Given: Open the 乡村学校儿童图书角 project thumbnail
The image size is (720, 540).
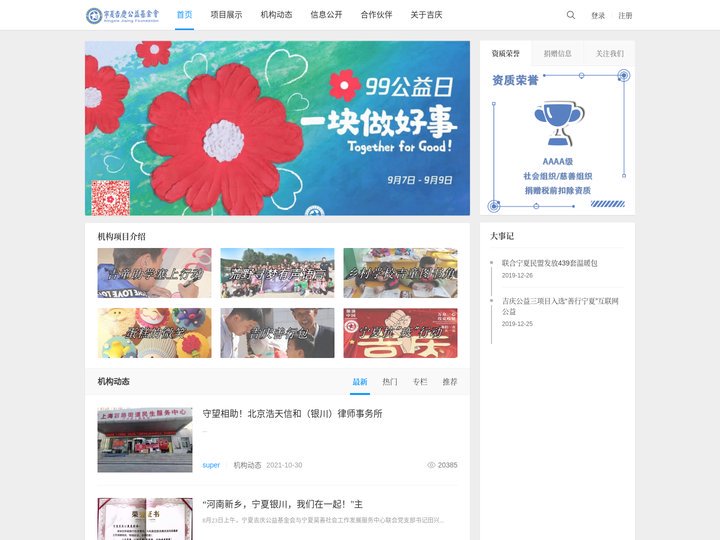Looking at the screenshot, I should click(400, 273).
